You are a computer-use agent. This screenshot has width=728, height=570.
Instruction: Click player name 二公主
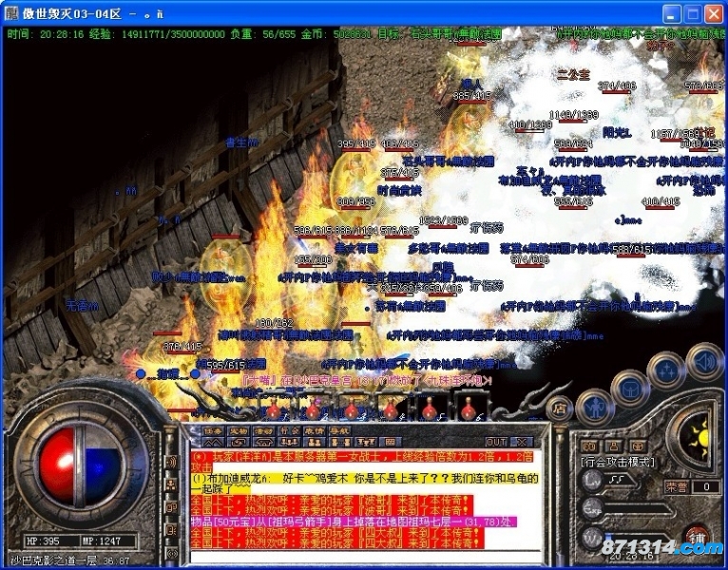[573, 74]
